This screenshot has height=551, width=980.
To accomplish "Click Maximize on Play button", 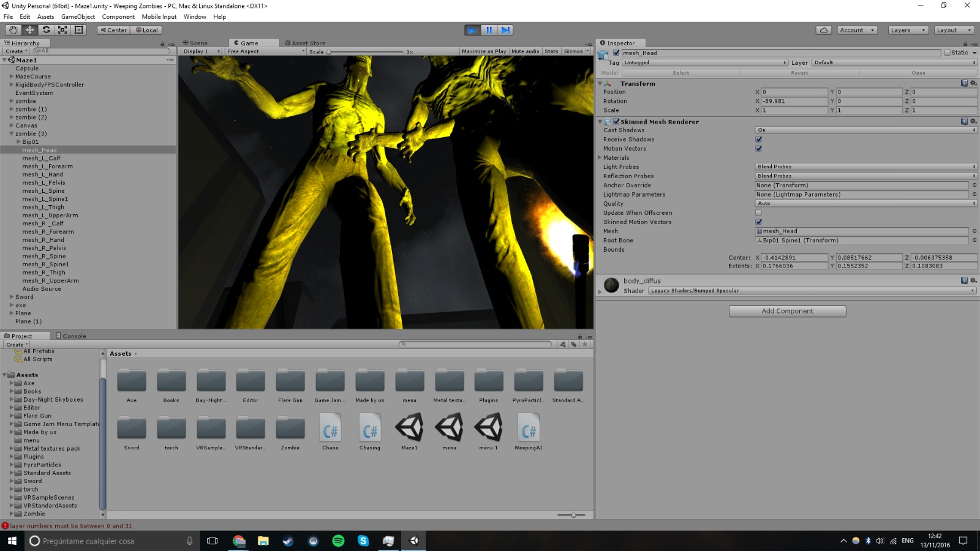I will click(484, 51).
